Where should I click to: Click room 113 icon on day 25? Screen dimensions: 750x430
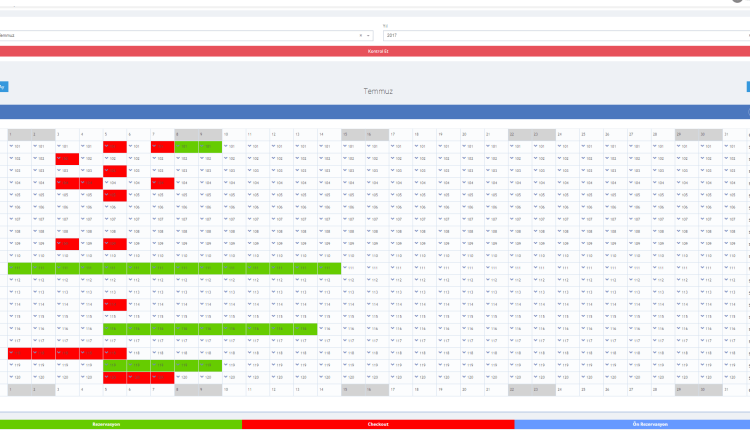tap(584, 292)
